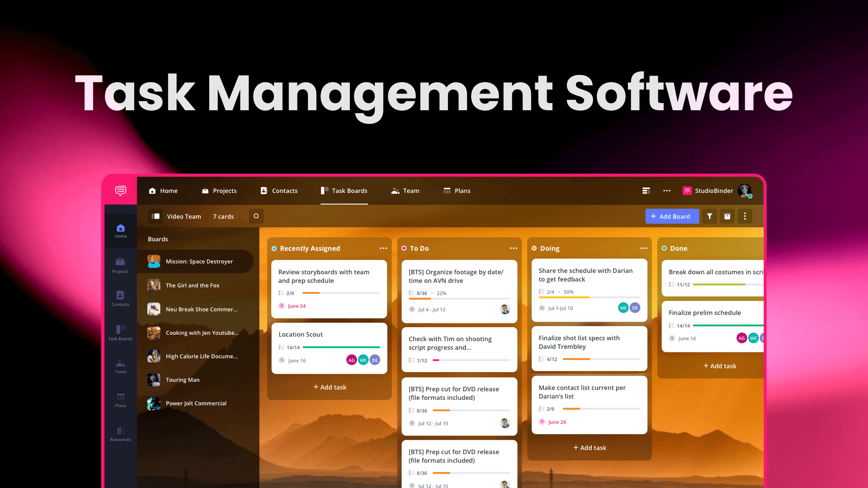Open the ellipsis menu on Recently Assigned column

coord(383,248)
